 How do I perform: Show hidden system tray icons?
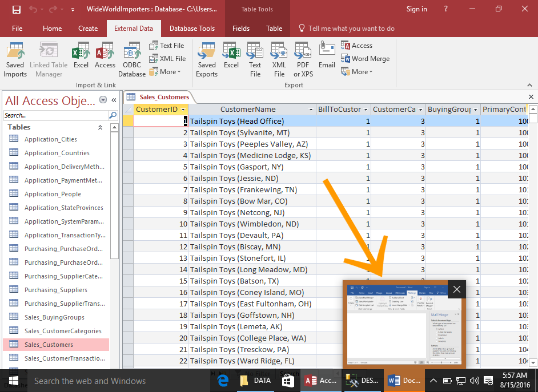click(433, 381)
